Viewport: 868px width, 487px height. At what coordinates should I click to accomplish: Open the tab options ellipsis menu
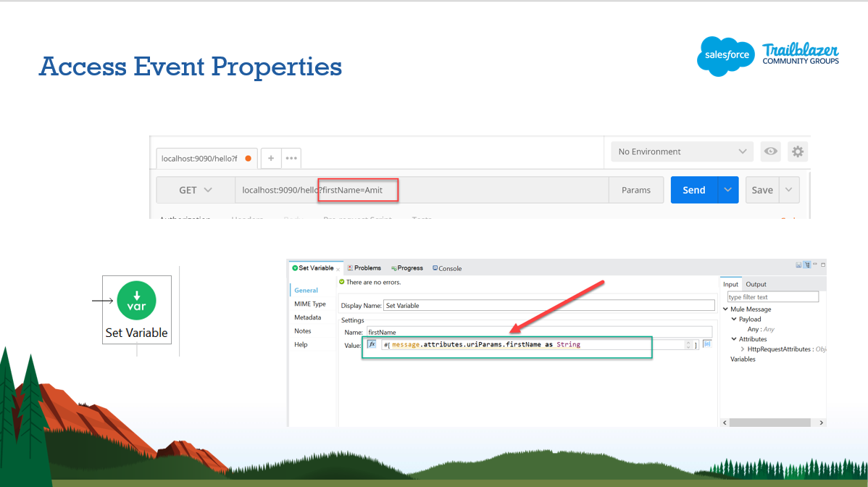pyautogui.click(x=291, y=158)
